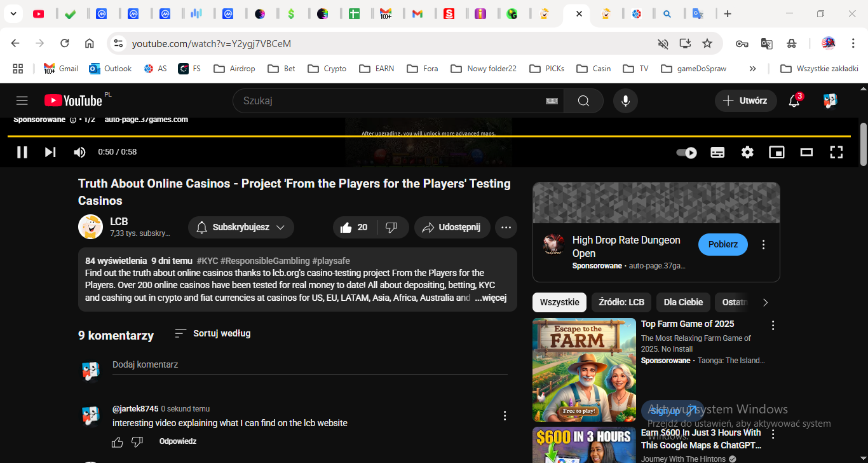Like the @jartek8745 comment

118,442
